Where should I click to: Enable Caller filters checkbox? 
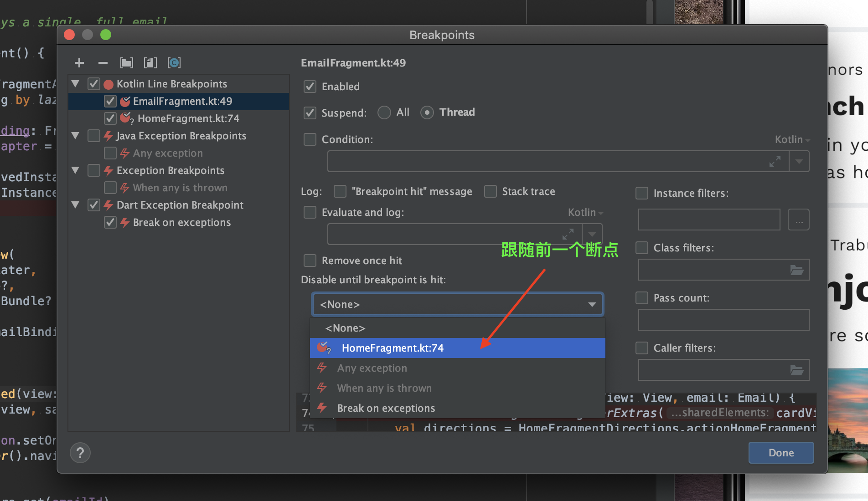pos(642,348)
